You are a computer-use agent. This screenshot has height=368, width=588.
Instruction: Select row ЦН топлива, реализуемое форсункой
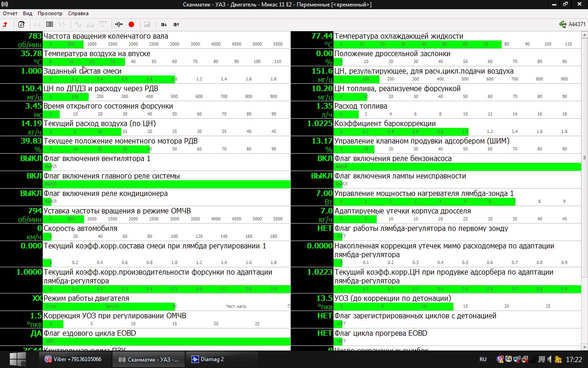pyautogui.click(x=436, y=92)
